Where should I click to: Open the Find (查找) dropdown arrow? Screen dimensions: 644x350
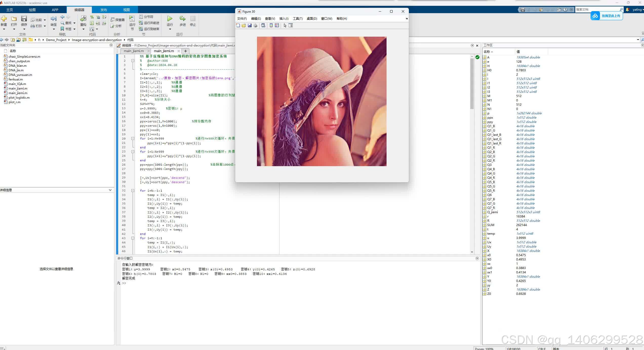pos(74,23)
